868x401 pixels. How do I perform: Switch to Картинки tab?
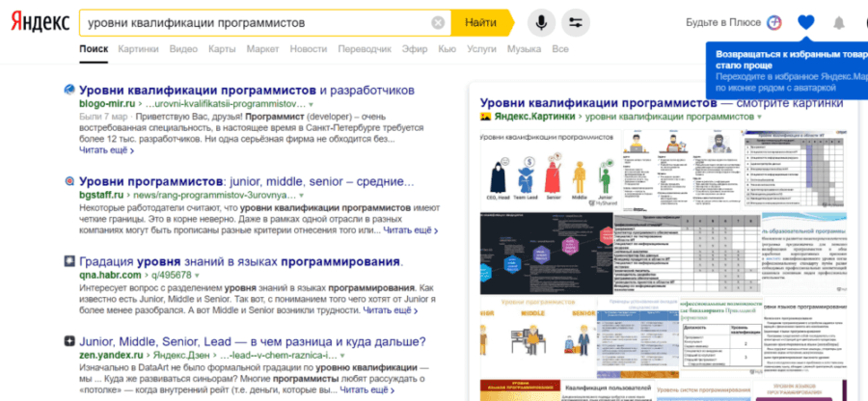point(138,49)
